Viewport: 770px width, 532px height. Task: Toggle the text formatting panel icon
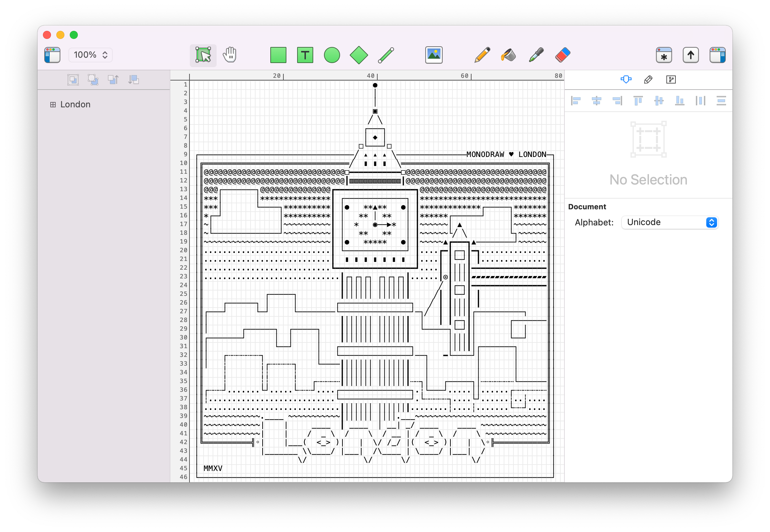click(648, 79)
